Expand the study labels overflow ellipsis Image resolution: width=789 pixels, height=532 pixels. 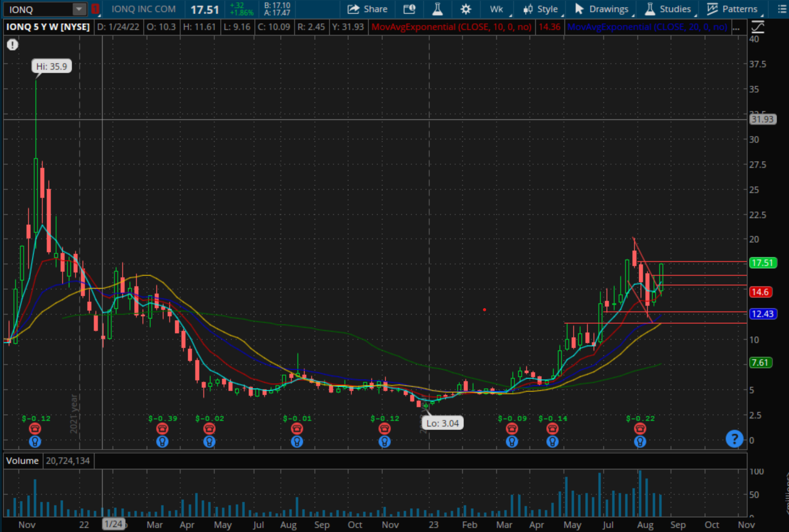[x=736, y=27]
